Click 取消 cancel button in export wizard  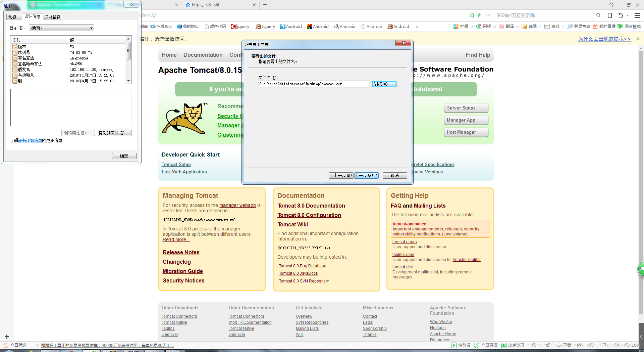(395, 175)
